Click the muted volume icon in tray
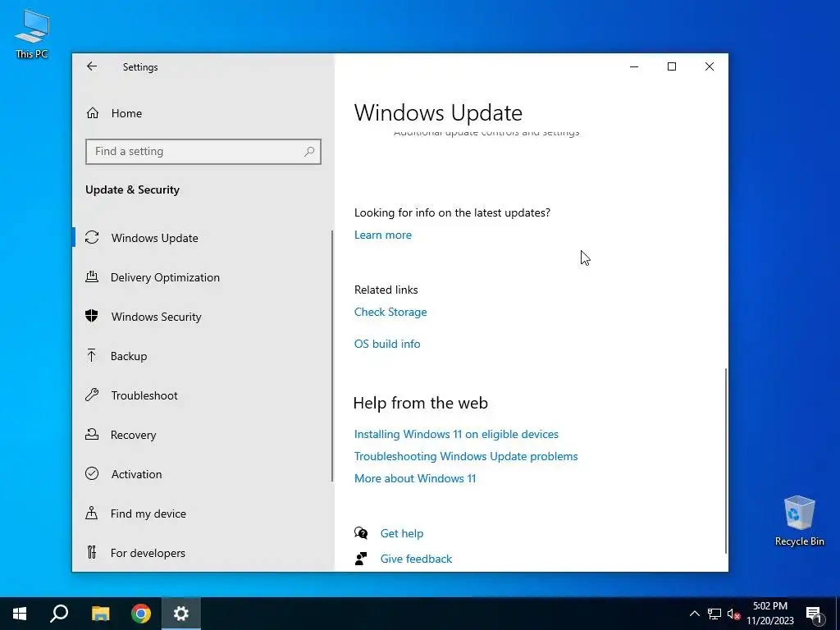Image resolution: width=840 pixels, height=630 pixels. pos(734,614)
